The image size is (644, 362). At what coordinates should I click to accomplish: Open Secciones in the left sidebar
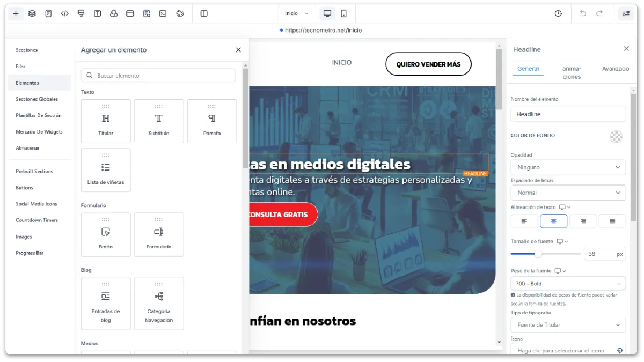(27, 50)
